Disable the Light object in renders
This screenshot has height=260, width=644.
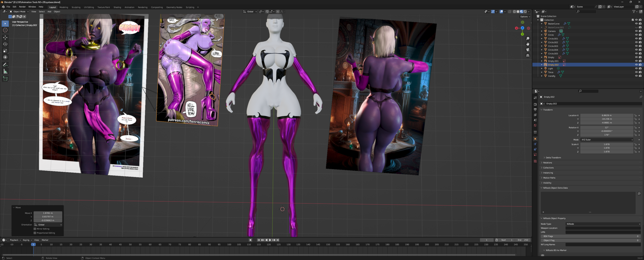[640, 68]
